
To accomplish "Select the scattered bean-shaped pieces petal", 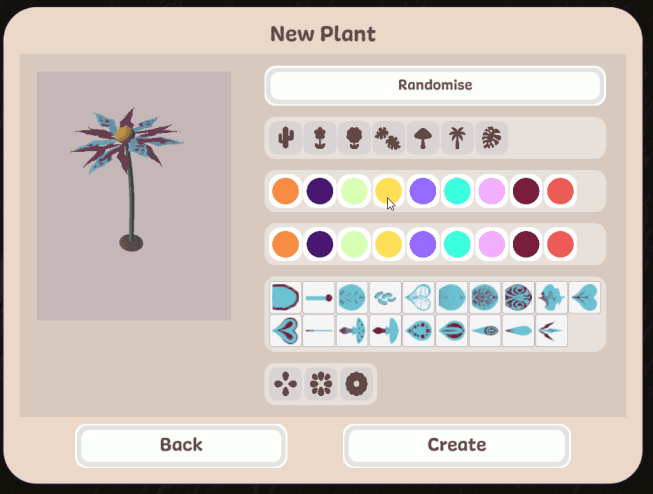I will (385, 297).
